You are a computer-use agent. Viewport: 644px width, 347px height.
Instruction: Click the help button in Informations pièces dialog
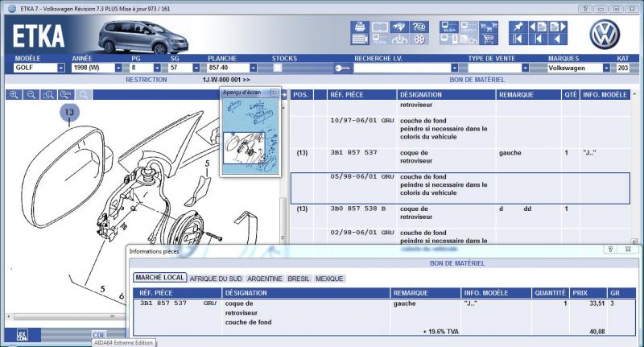point(610,249)
